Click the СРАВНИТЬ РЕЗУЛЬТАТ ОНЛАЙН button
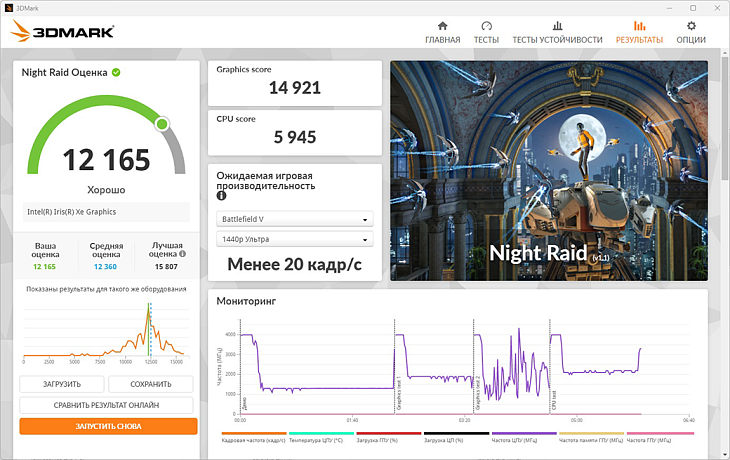 [x=108, y=405]
